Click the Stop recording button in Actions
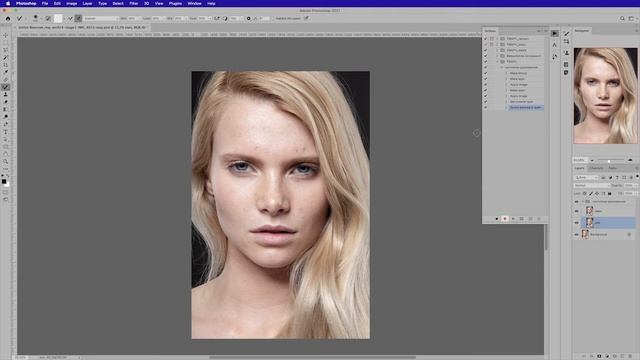The image size is (640, 360). point(496,219)
